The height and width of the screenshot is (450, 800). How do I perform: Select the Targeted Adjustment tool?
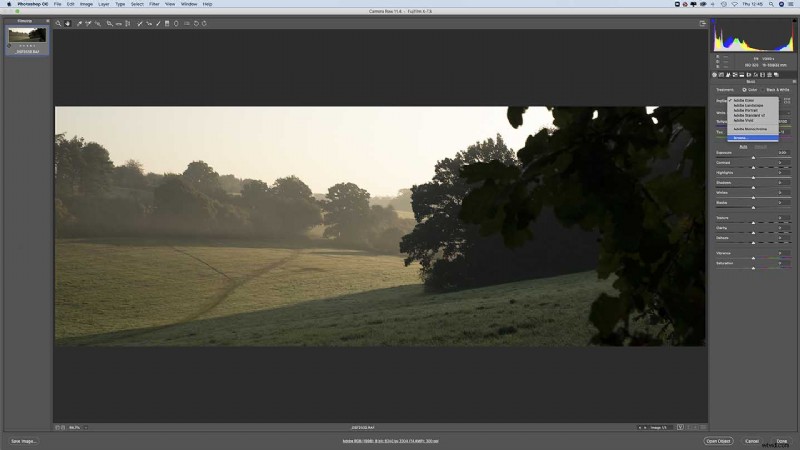point(97,23)
